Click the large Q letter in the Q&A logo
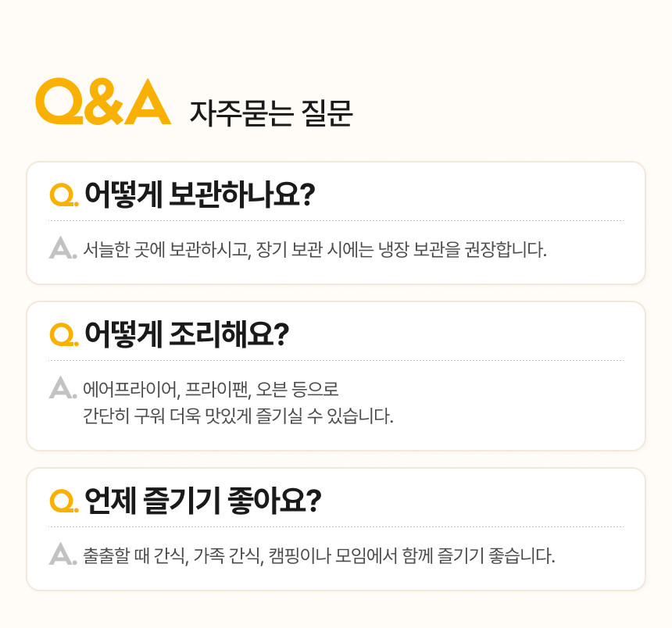This screenshot has height=628, width=672. click(58, 102)
